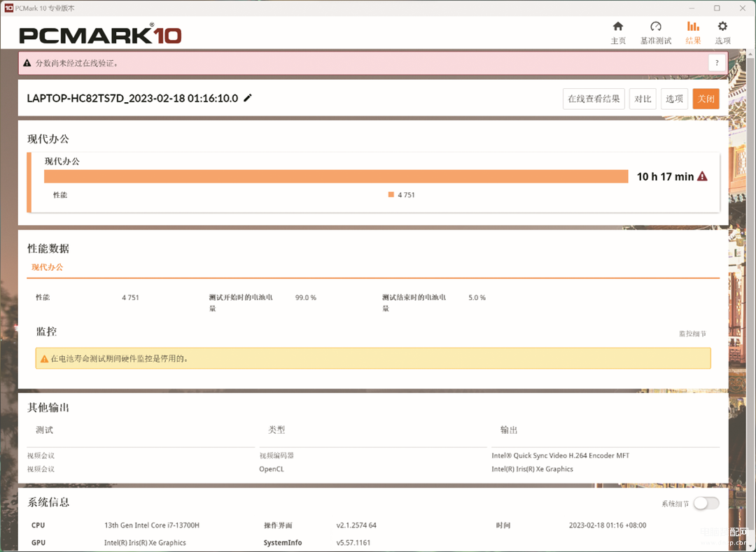Open the 选项 button beside 对比

tap(674, 99)
